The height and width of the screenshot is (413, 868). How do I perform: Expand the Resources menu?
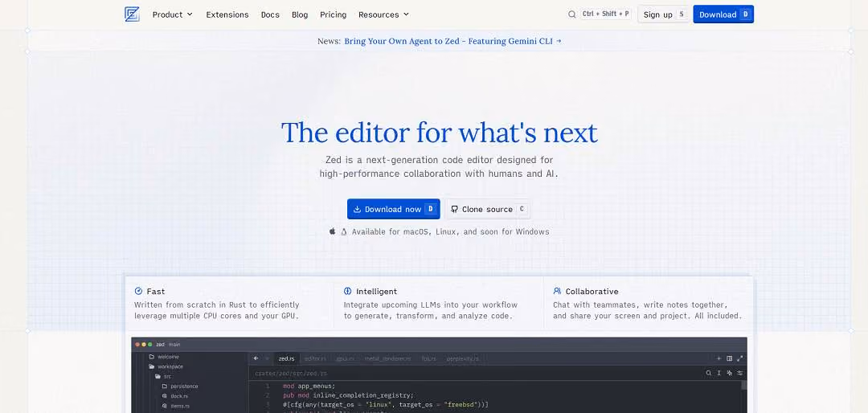pyautogui.click(x=383, y=14)
